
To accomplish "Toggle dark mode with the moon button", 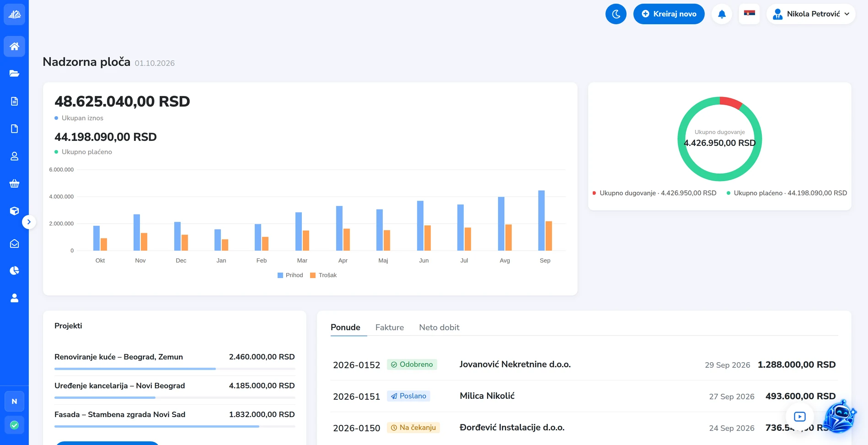I will pyautogui.click(x=616, y=14).
